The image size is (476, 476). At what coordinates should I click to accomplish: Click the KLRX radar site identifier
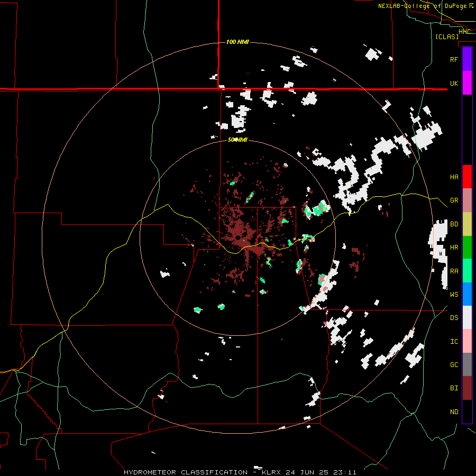point(272,472)
